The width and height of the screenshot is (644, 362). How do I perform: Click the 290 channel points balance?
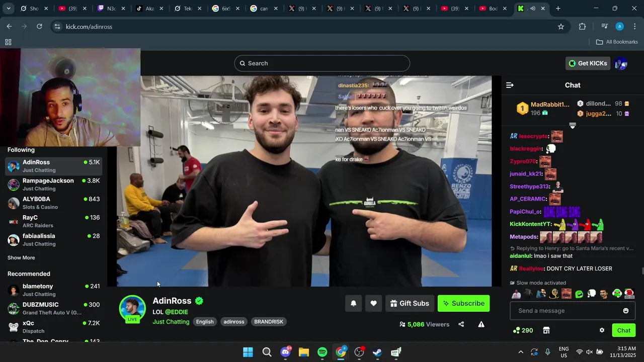523,330
